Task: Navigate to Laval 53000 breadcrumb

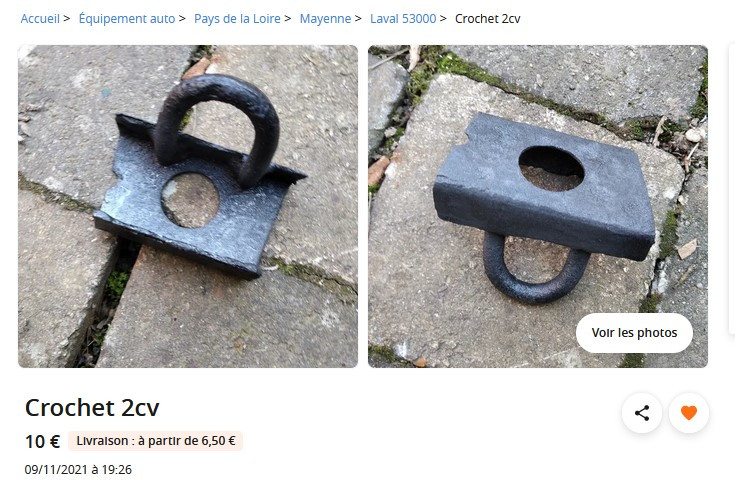Action: click(403, 19)
